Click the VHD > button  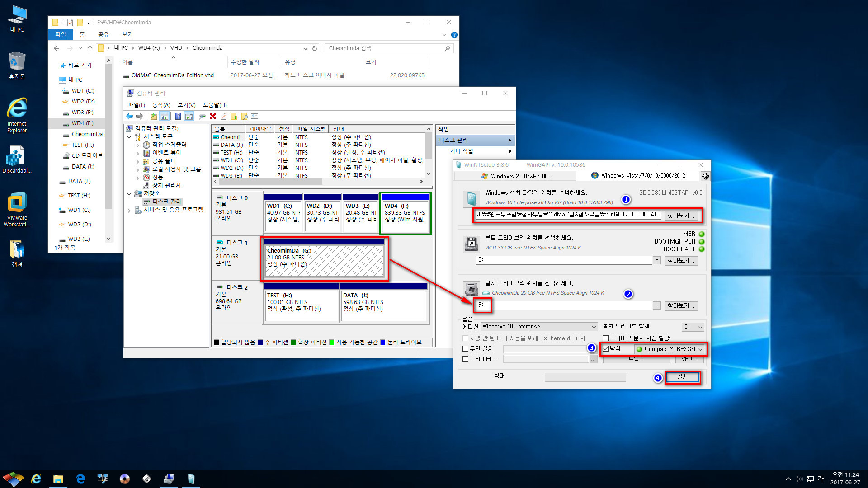[689, 359]
